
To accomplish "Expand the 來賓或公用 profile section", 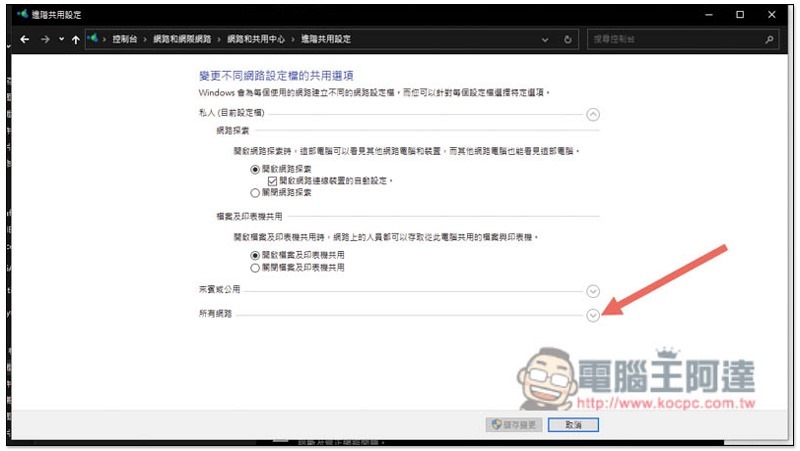I will point(592,291).
